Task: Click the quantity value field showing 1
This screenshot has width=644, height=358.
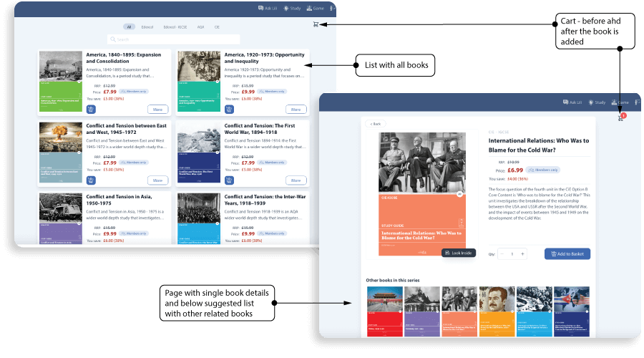Action: click(x=512, y=254)
